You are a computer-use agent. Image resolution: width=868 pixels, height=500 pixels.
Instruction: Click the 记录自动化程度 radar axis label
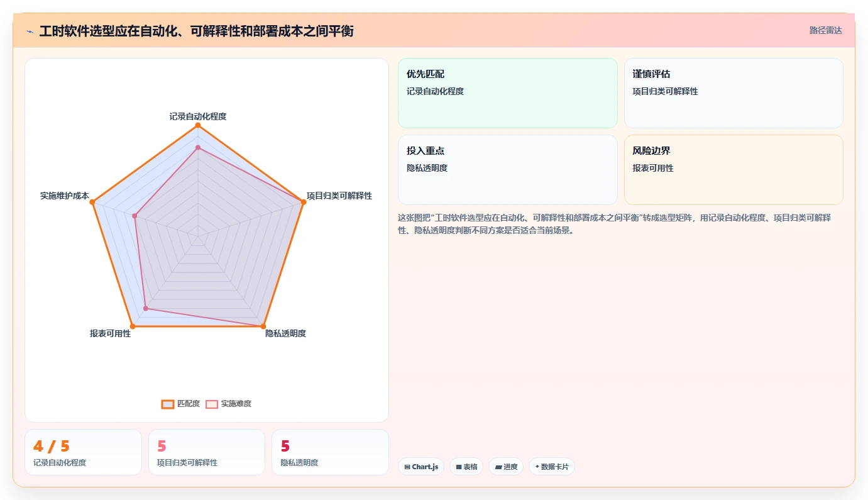pyautogui.click(x=198, y=116)
